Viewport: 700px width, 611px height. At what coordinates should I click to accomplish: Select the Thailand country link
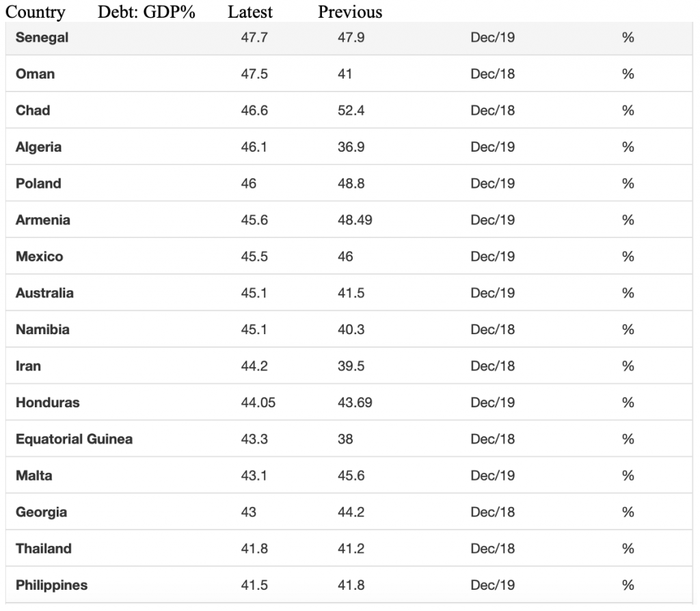43,549
